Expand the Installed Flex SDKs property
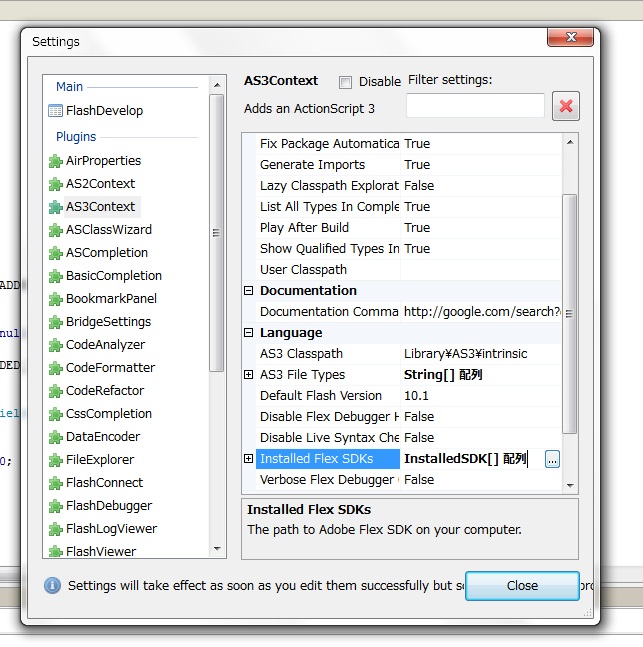Viewport: 643px width, 647px height. [x=249, y=459]
